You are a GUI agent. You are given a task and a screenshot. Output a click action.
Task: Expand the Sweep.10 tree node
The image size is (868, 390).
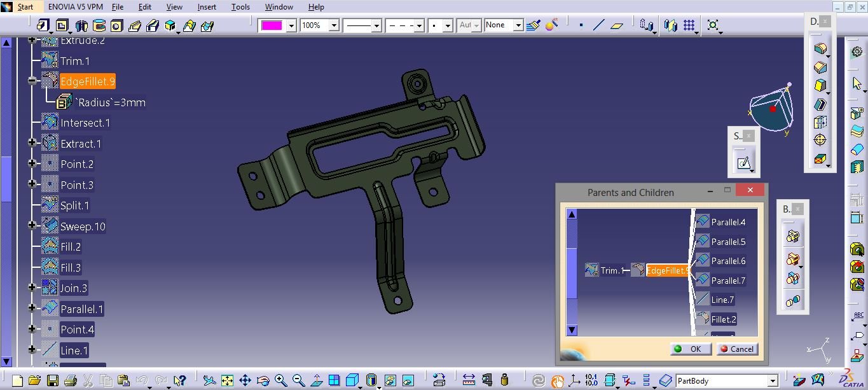(32, 226)
